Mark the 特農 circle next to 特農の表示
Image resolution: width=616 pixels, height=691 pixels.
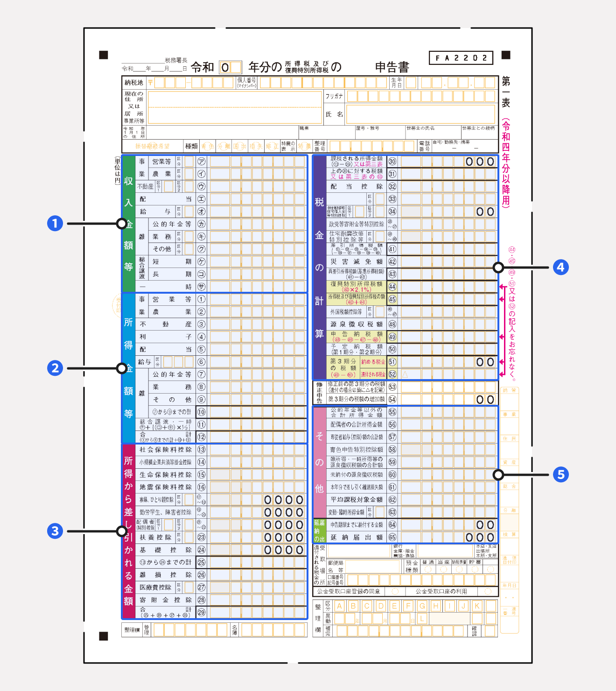304,146
